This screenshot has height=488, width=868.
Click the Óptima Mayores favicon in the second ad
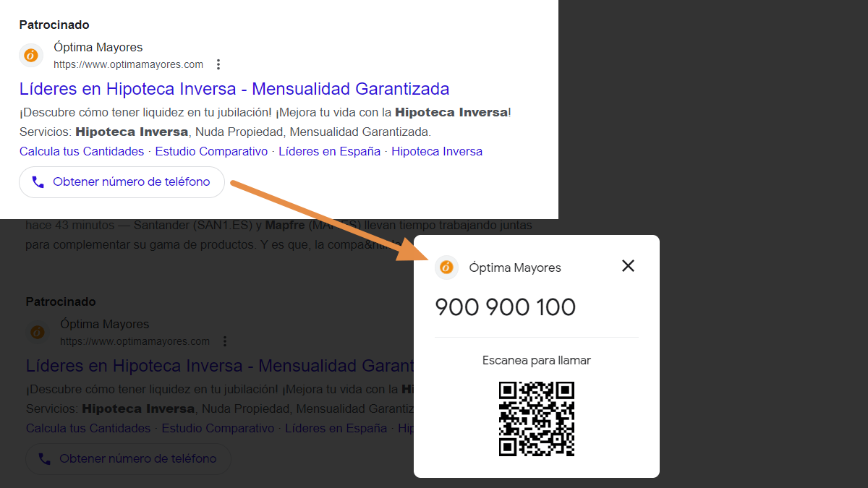pos(37,332)
